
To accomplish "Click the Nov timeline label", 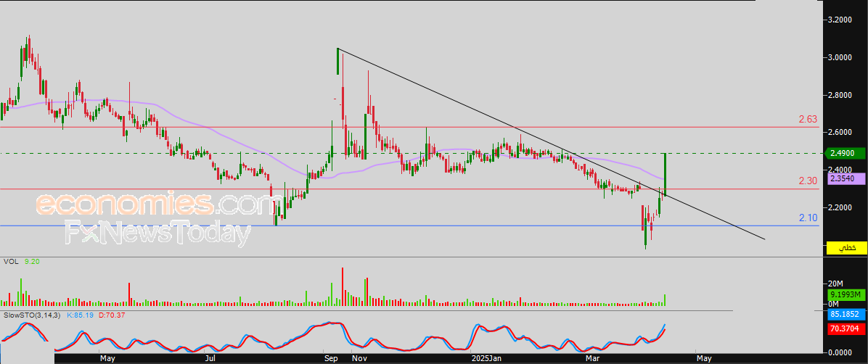I will [x=359, y=358].
